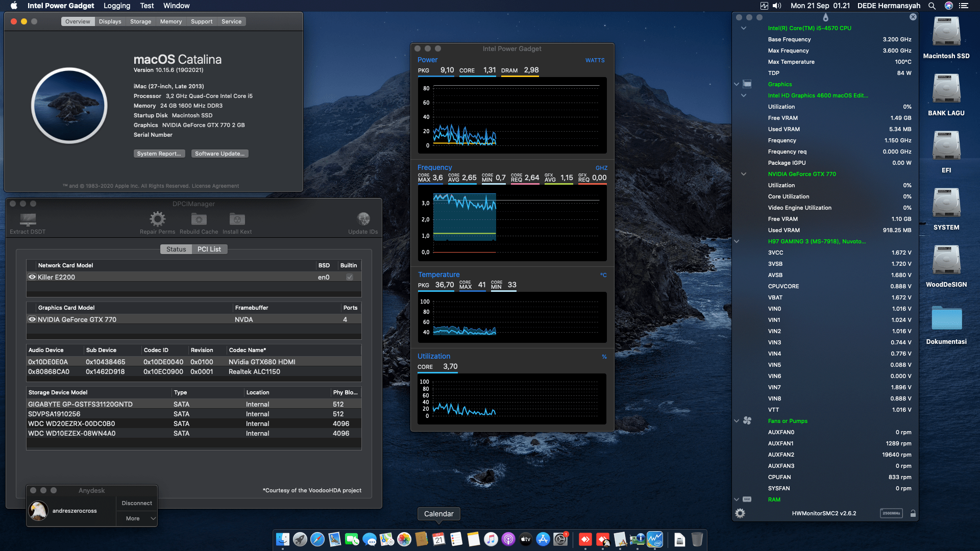Click the Repair Perms gear icon

(x=157, y=219)
